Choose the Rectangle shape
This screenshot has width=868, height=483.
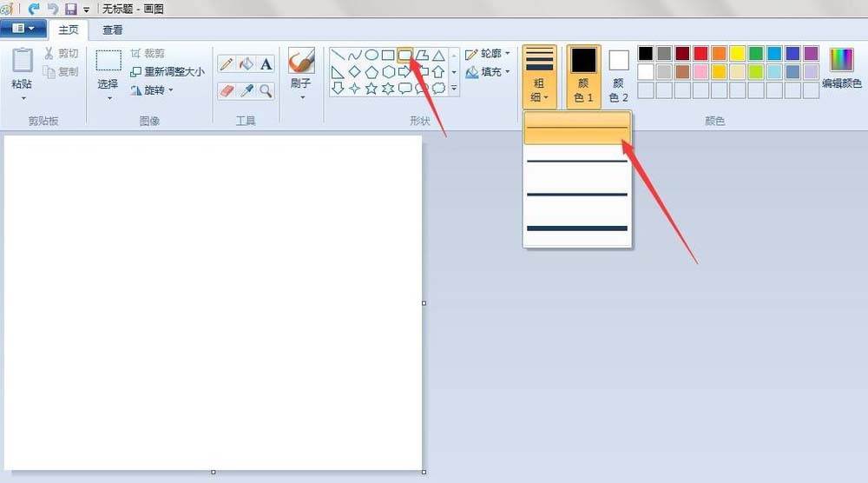point(388,55)
